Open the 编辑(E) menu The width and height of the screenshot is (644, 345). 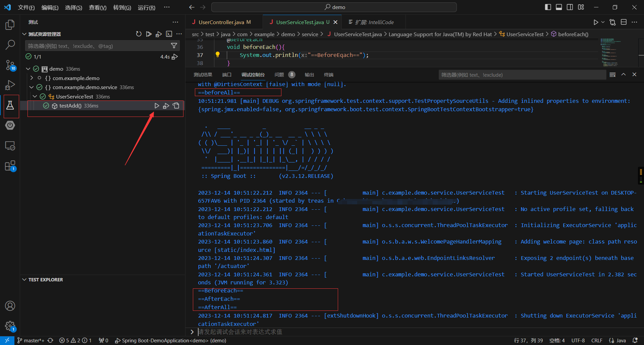[x=50, y=7]
